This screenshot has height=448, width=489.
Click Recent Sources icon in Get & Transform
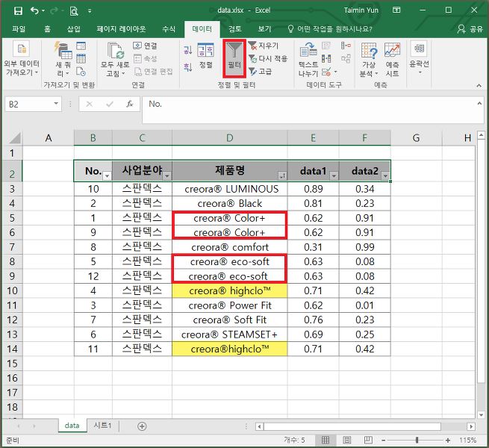81,72
